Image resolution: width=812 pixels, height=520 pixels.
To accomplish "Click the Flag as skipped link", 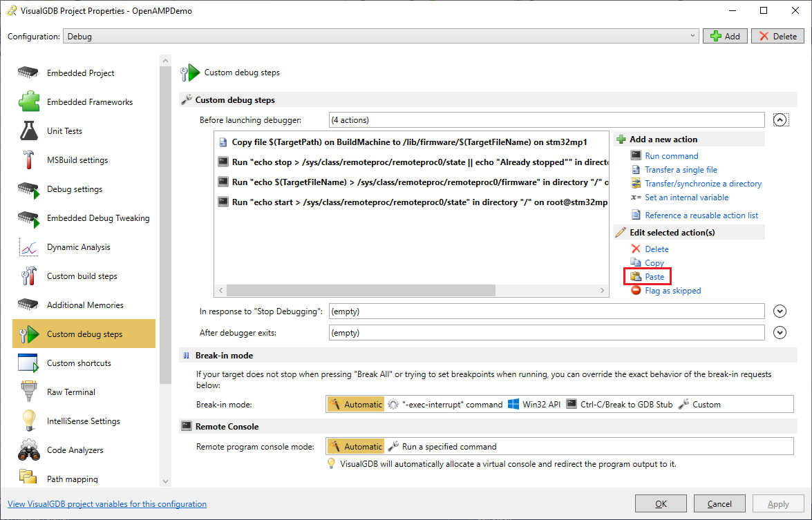I will [672, 291].
